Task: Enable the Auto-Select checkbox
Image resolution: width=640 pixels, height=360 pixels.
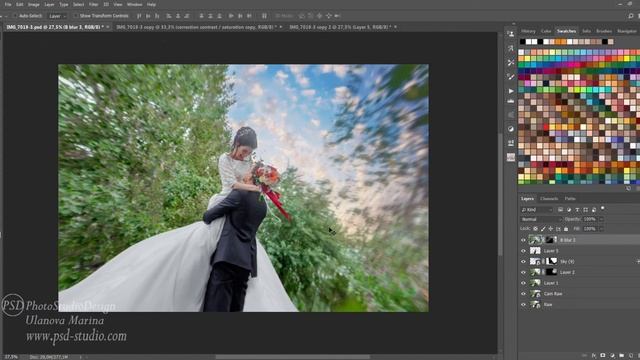Action: pos(15,16)
